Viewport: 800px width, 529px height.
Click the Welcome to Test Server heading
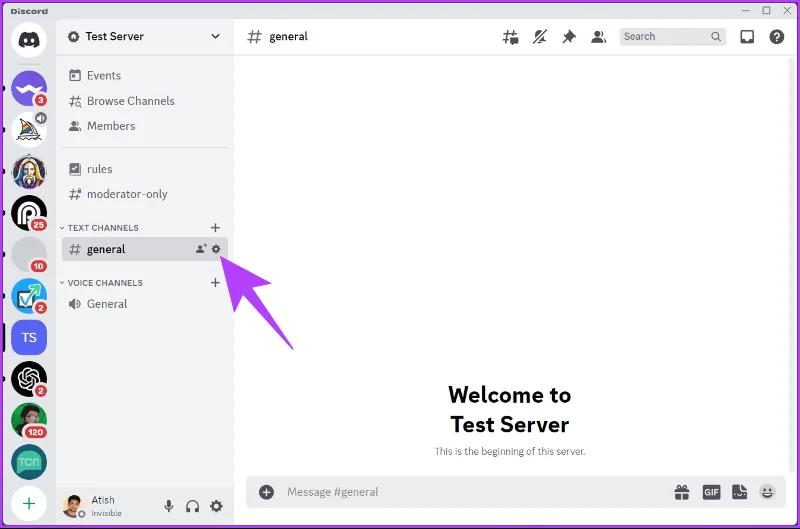pos(510,410)
